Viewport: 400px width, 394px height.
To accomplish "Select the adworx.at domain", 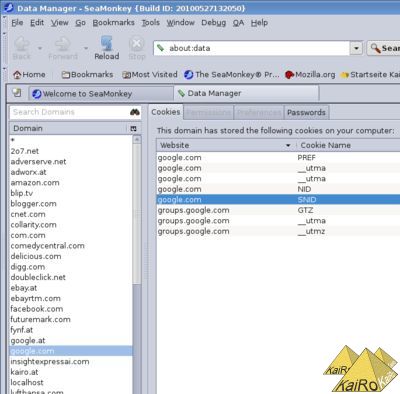I will pos(71,172).
